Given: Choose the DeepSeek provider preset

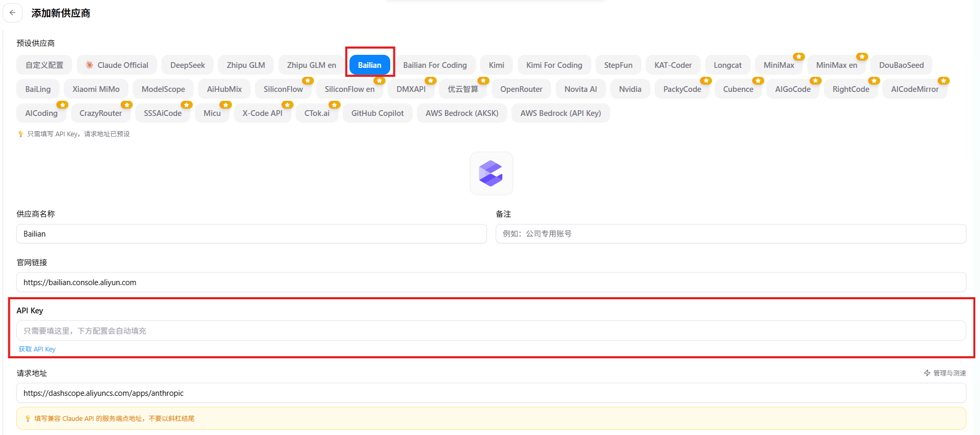Looking at the screenshot, I should coord(188,65).
